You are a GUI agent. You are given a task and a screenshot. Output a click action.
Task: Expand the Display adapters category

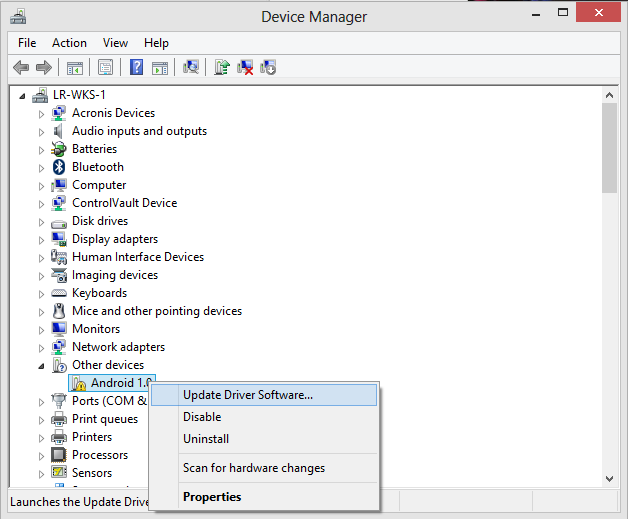[x=42, y=239]
